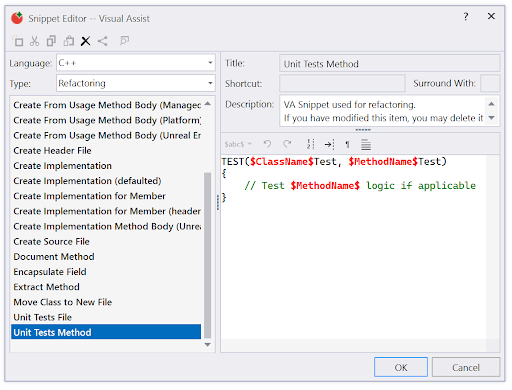
Task: Confirm with the OK button
Action: point(401,367)
